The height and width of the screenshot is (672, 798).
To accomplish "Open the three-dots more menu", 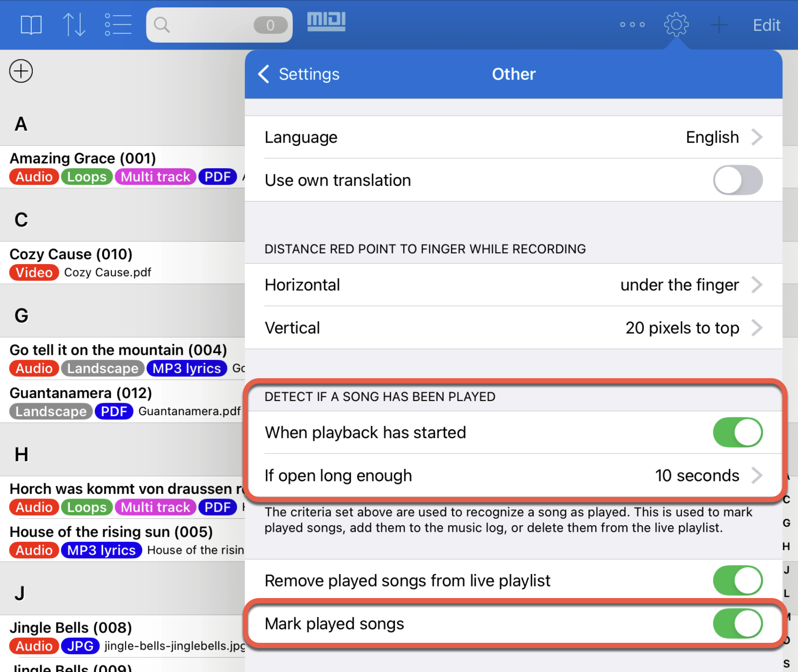I will click(x=632, y=25).
